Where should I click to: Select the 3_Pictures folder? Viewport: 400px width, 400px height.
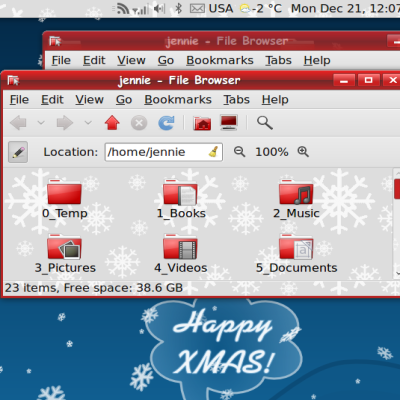tap(65, 254)
